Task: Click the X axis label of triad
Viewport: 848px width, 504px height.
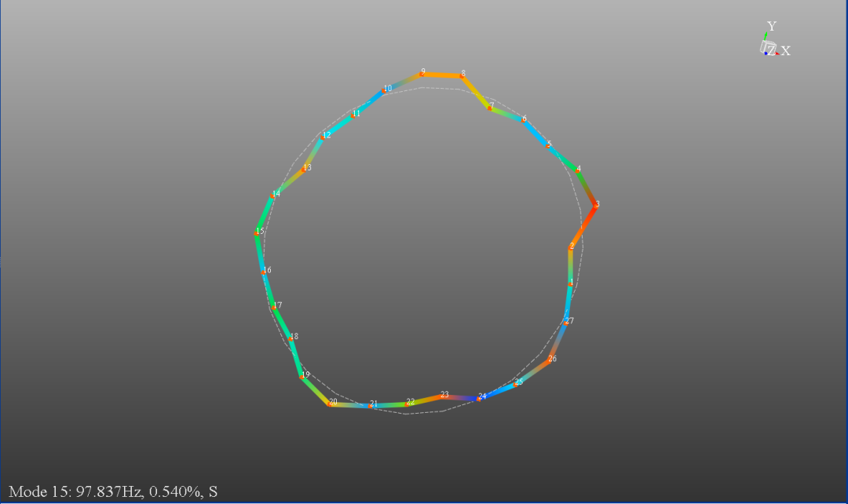Action: (x=785, y=51)
